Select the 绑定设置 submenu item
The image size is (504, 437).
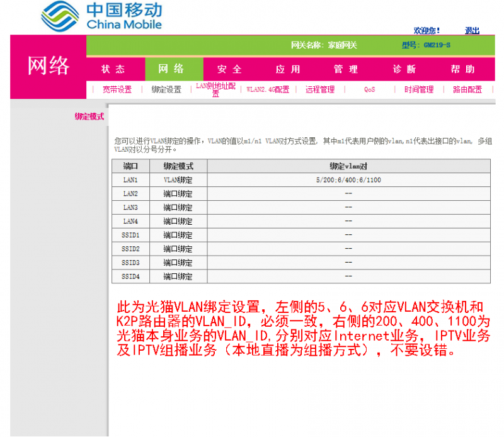pos(166,90)
